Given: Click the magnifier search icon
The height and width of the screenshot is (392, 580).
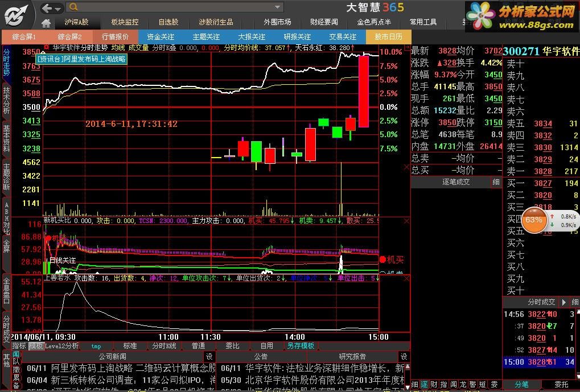Looking at the screenshot, I should pyautogui.click(x=73, y=7).
